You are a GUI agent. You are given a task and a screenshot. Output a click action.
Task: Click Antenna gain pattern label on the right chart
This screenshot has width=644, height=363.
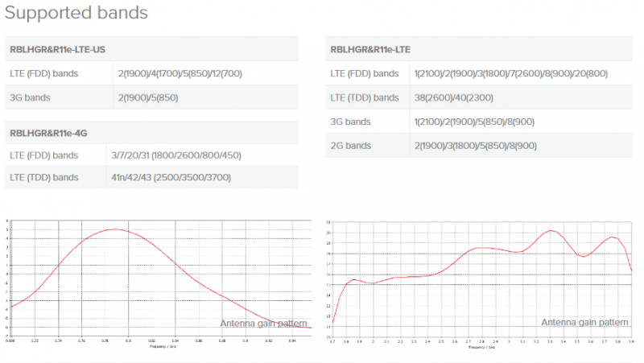[x=584, y=322]
